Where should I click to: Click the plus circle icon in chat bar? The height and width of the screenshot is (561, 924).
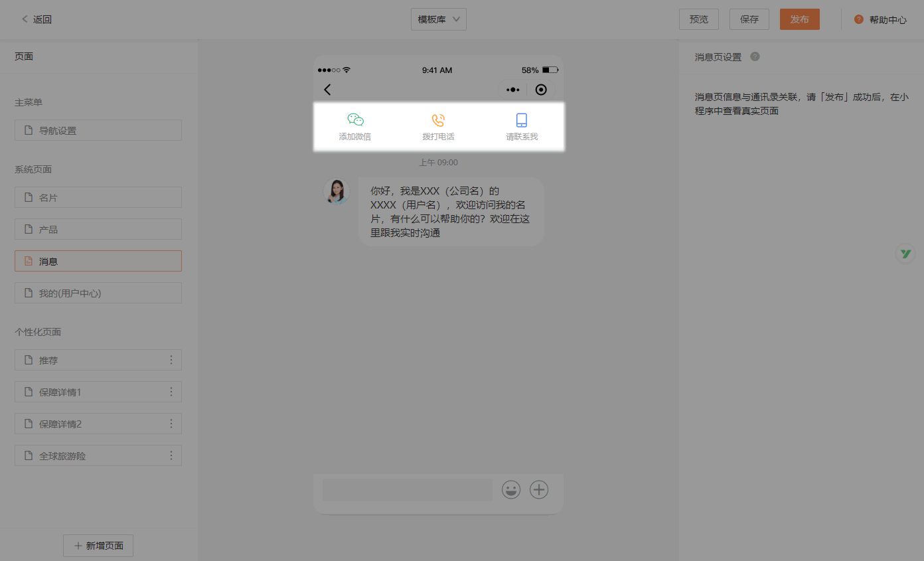[539, 490]
